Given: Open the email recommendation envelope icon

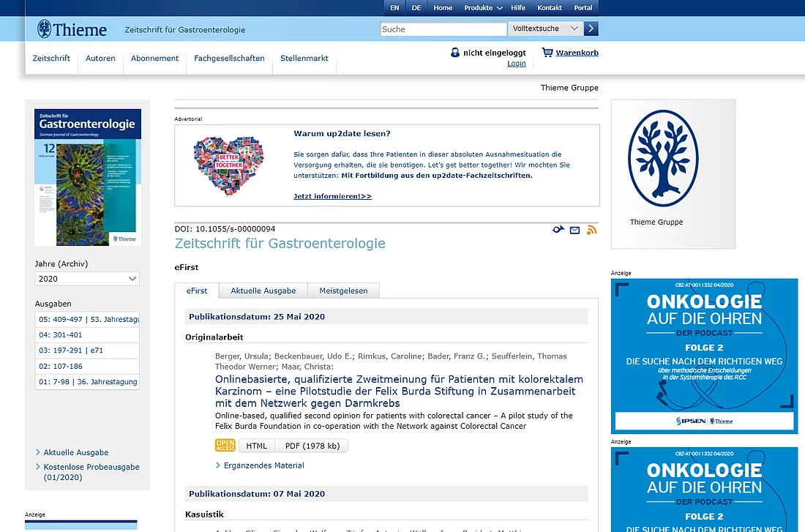Looking at the screenshot, I should (575, 229).
